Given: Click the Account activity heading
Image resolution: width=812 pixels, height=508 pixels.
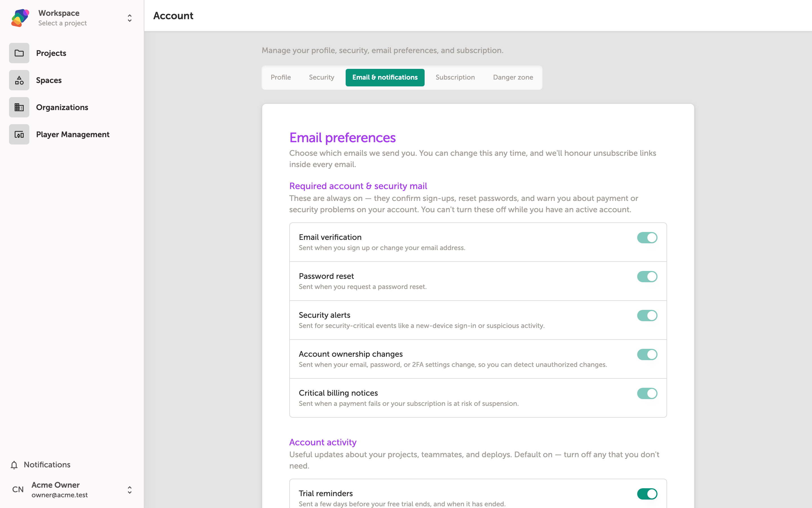Looking at the screenshot, I should (x=323, y=442).
